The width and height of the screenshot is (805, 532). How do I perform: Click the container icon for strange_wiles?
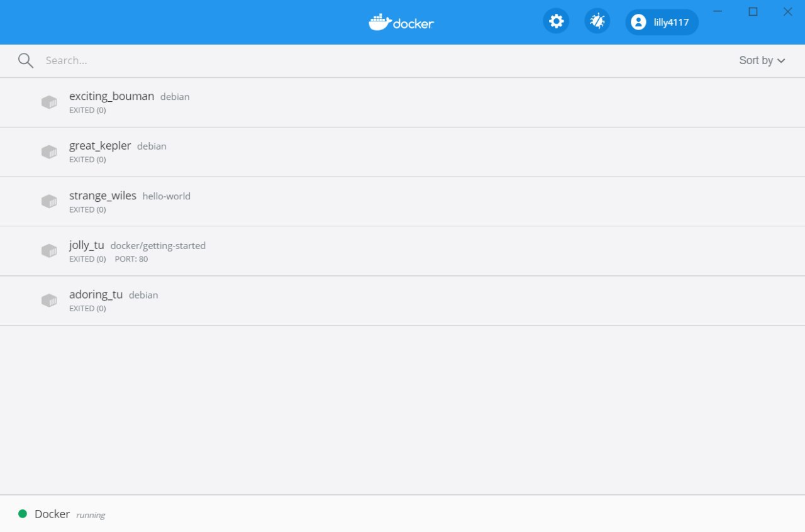(49, 201)
